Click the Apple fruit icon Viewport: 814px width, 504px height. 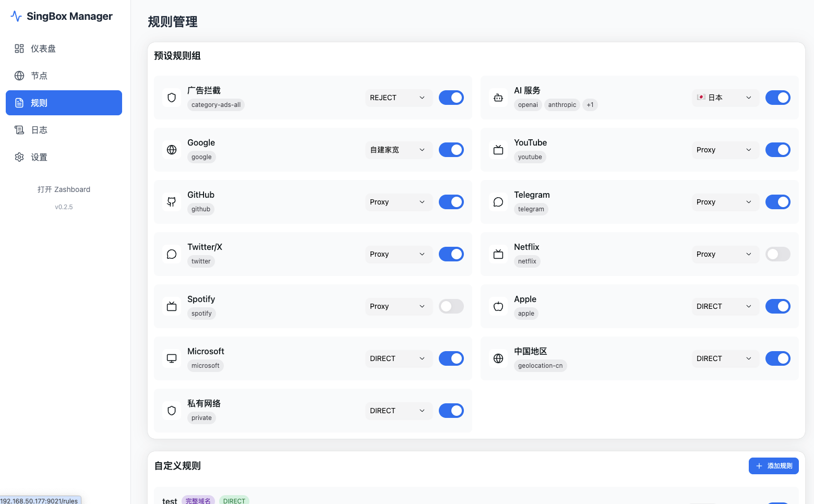pyautogui.click(x=498, y=306)
